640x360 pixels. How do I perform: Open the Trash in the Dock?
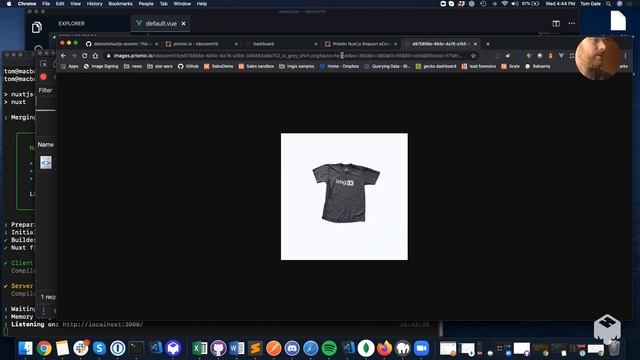[x=614, y=348]
